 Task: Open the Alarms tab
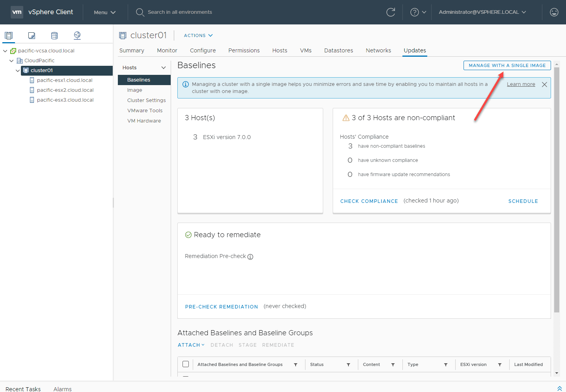[x=63, y=389]
